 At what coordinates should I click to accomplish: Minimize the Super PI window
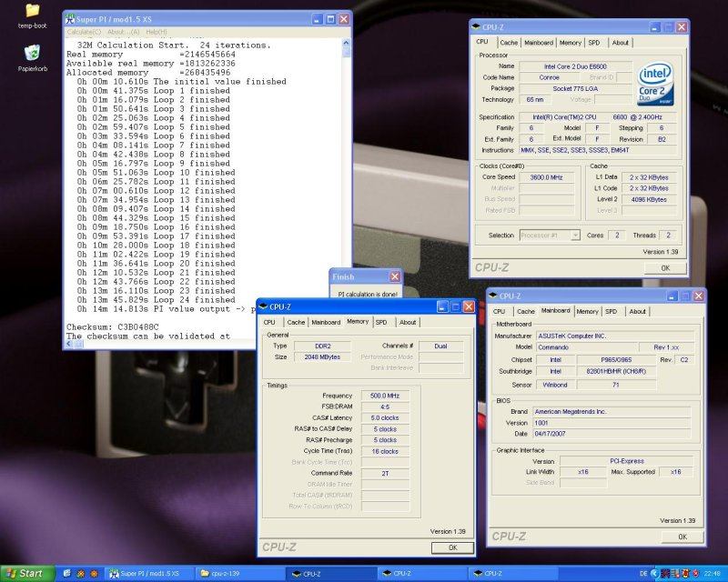[317, 19]
